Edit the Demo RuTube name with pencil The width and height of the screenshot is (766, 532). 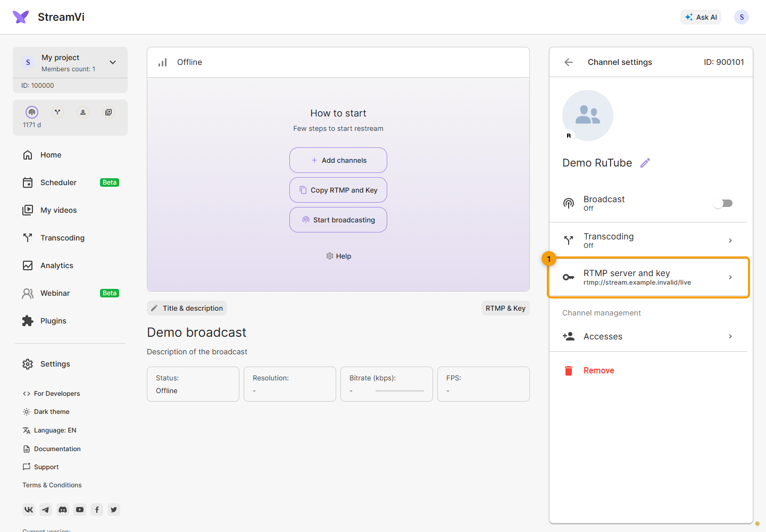point(645,163)
